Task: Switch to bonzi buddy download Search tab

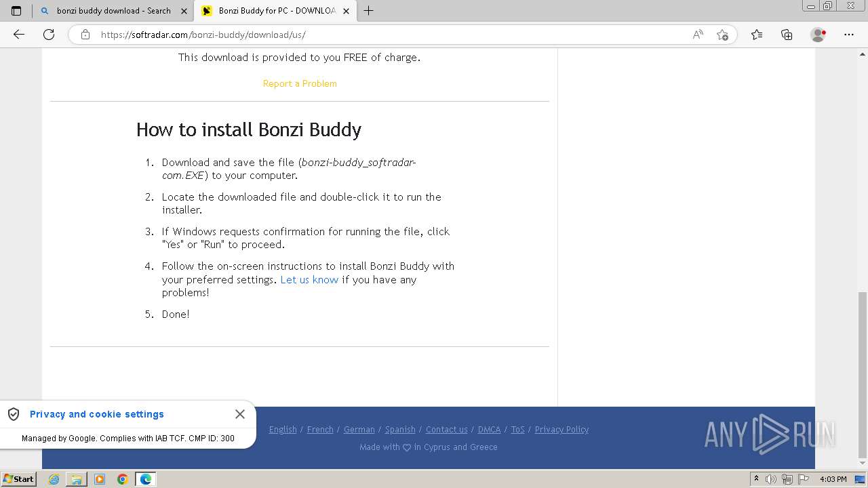Action: (113, 11)
